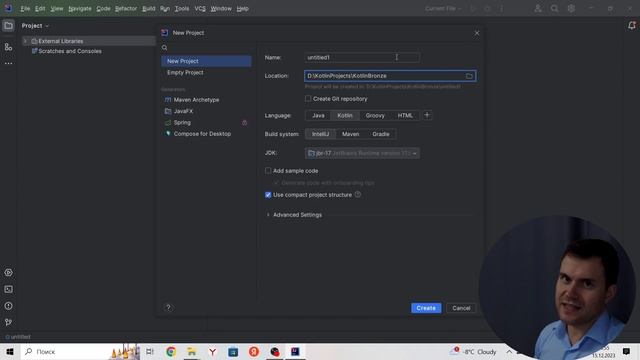640x360 pixels.
Task: Close the New Project dialog
Action: (x=477, y=33)
